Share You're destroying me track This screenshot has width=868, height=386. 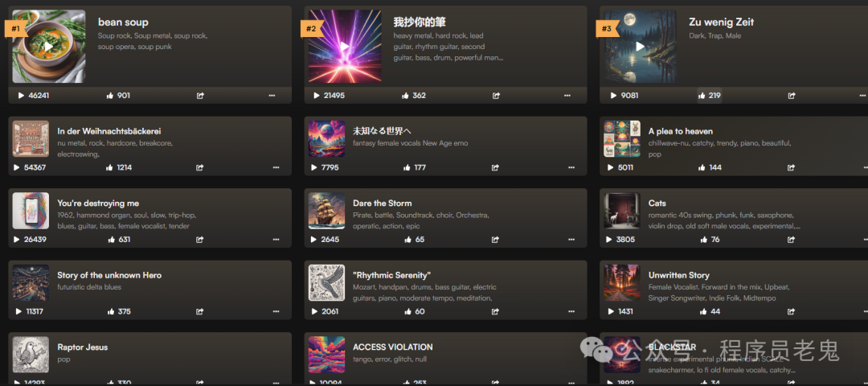pyautogui.click(x=200, y=240)
